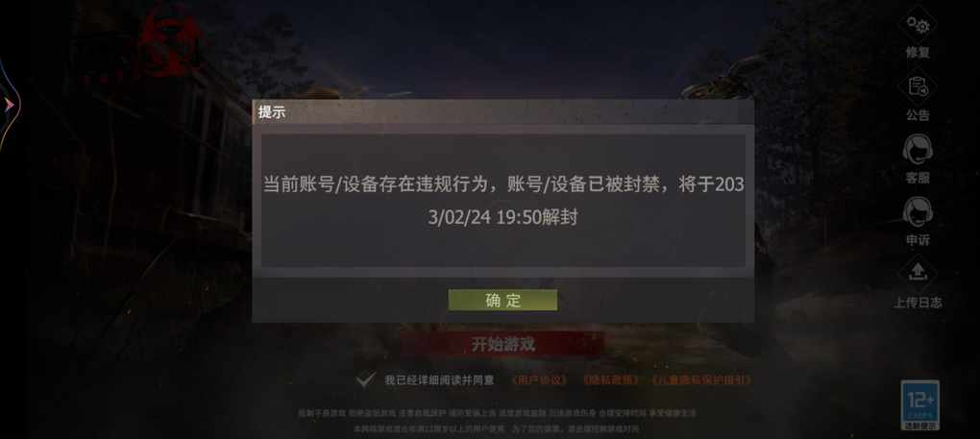Viewport: 980px width, 439px height.
Task: Open the 公告 announcements icon
Action: [918, 87]
